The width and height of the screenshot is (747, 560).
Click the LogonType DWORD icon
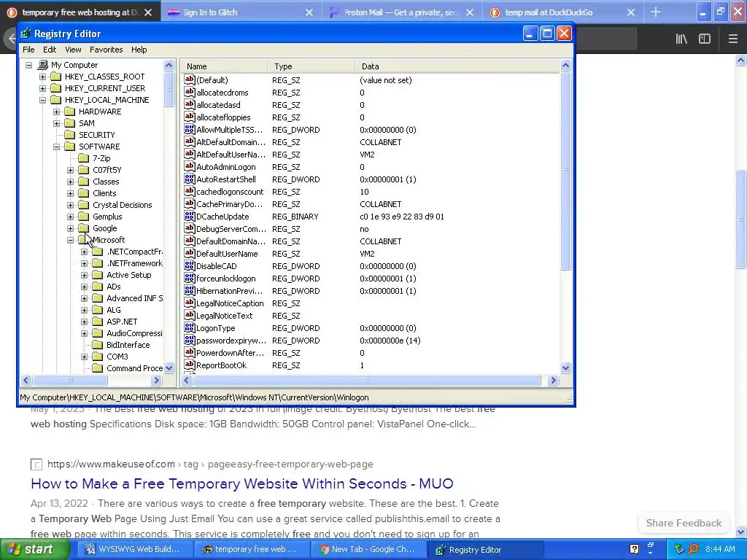click(x=190, y=327)
